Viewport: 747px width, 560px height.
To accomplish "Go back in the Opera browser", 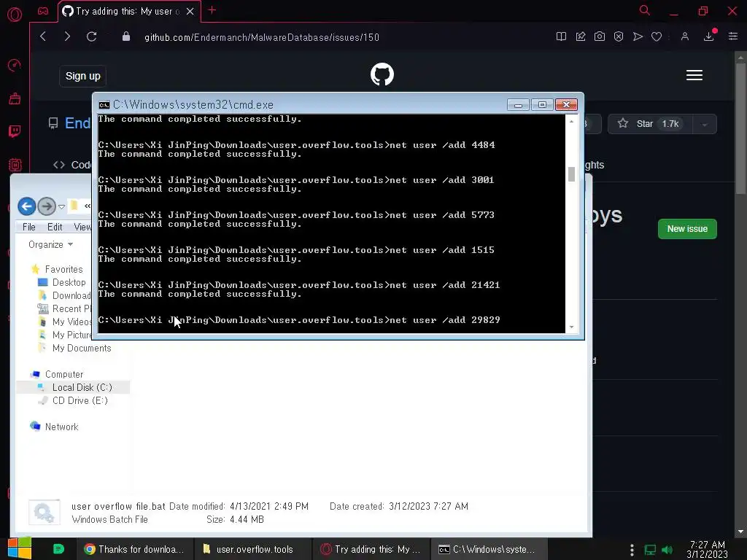I will click(43, 36).
